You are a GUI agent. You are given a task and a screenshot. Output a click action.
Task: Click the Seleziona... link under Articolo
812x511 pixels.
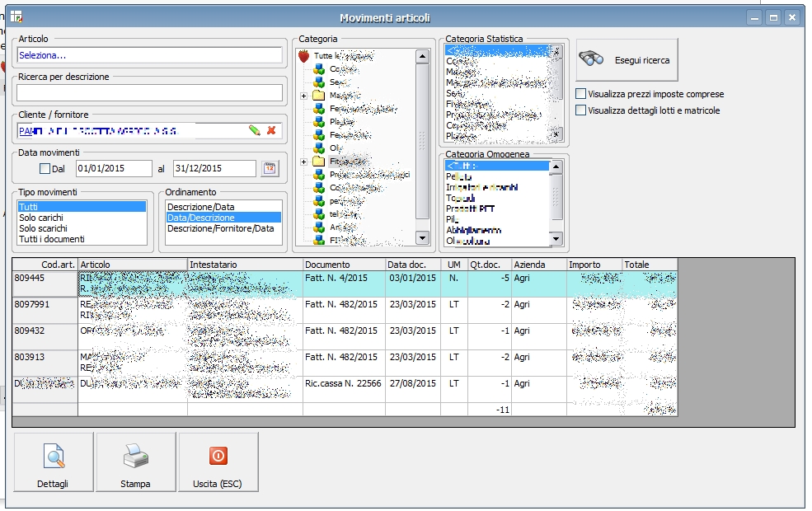42,55
